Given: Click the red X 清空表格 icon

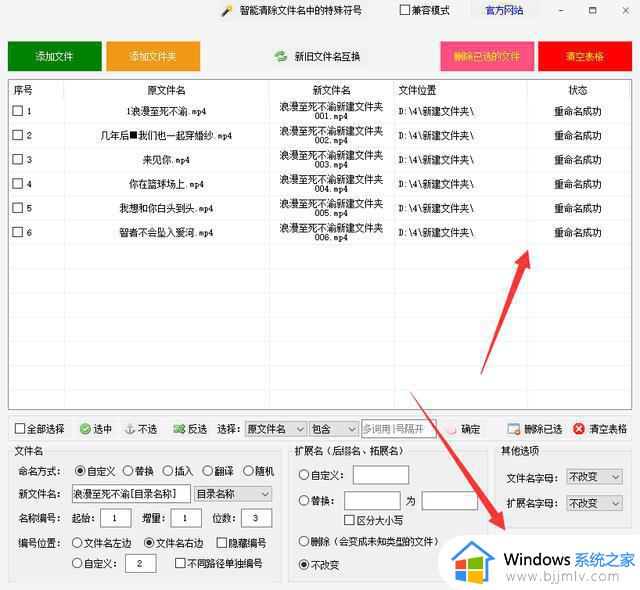Looking at the screenshot, I should pyautogui.click(x=579, y=429).
